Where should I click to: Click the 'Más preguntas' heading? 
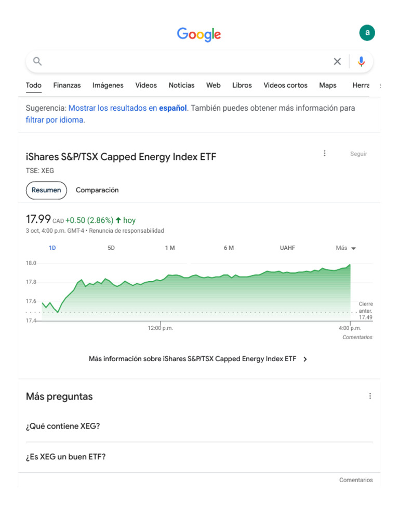click(59, 396)
